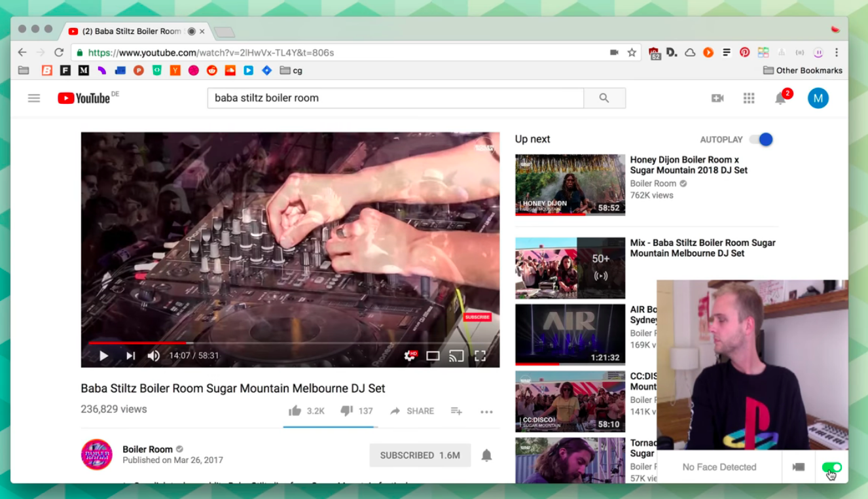Open the cg bookmarks folder
The width and height of the screenshot is (868, 499).
pyautogui.click(x=291, y=70)
